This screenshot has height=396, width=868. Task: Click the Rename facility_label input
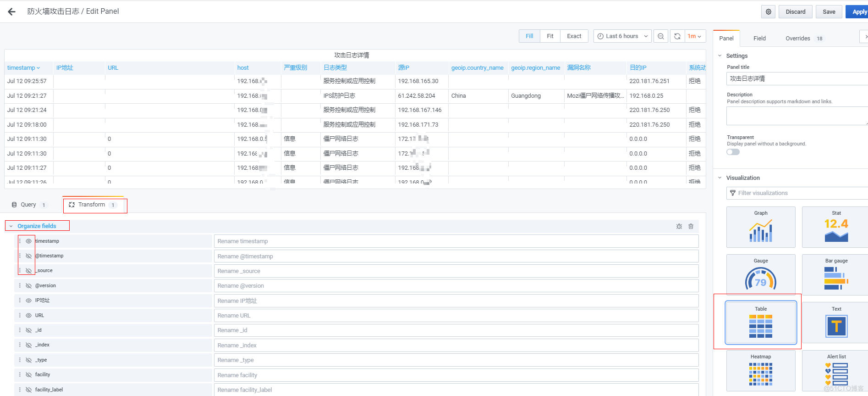pos(456,390)
